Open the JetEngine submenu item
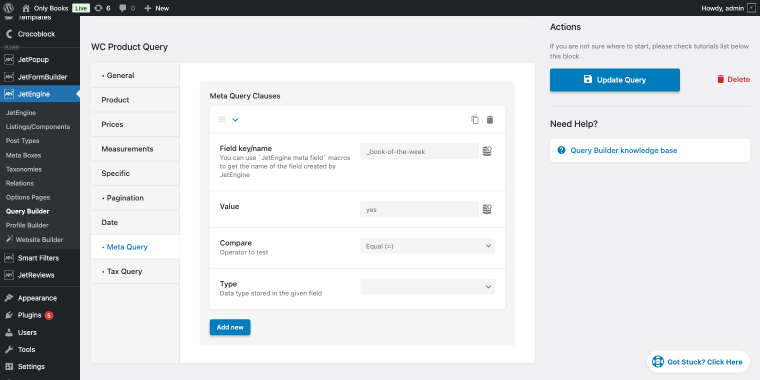Image resolution: width=760 pixels, height=380 pixels. tap(21, 112)
